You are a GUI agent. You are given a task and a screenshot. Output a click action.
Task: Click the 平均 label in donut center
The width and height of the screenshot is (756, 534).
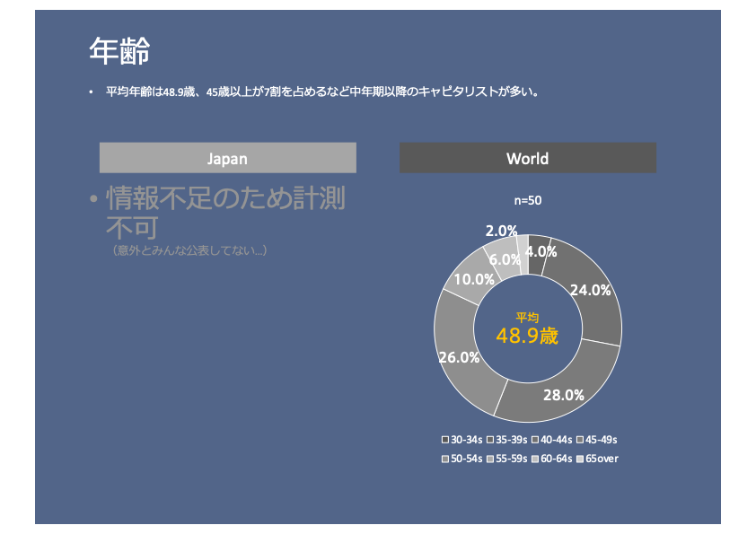click(x=527, y=318)
